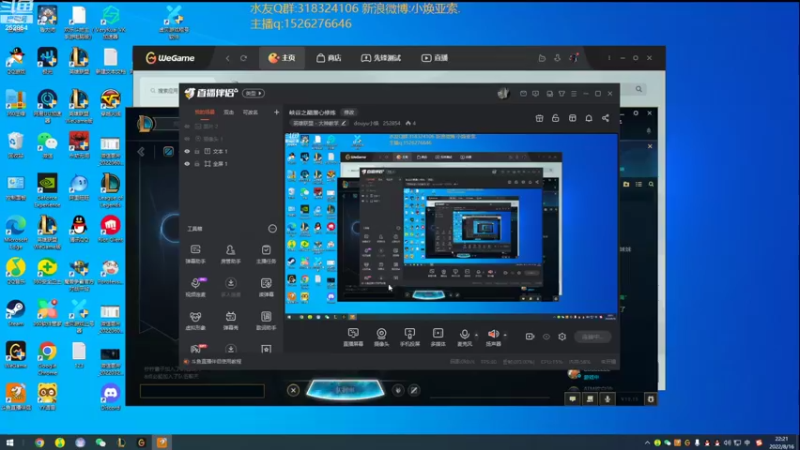Image resolution: width=800 pixels, height=450 pixels.
Task: Expand microphone options arrow
Action: click(x=477, y=335)
